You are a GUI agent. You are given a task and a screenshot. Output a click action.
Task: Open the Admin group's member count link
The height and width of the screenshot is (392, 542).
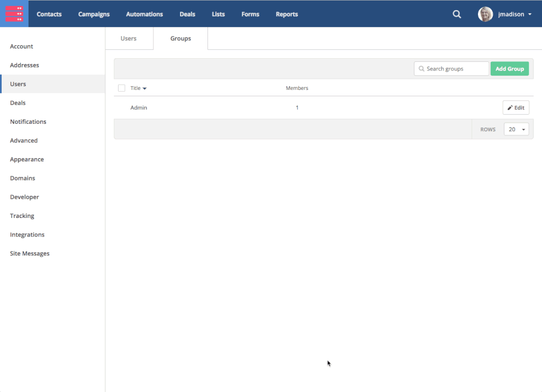coord(297,108)
